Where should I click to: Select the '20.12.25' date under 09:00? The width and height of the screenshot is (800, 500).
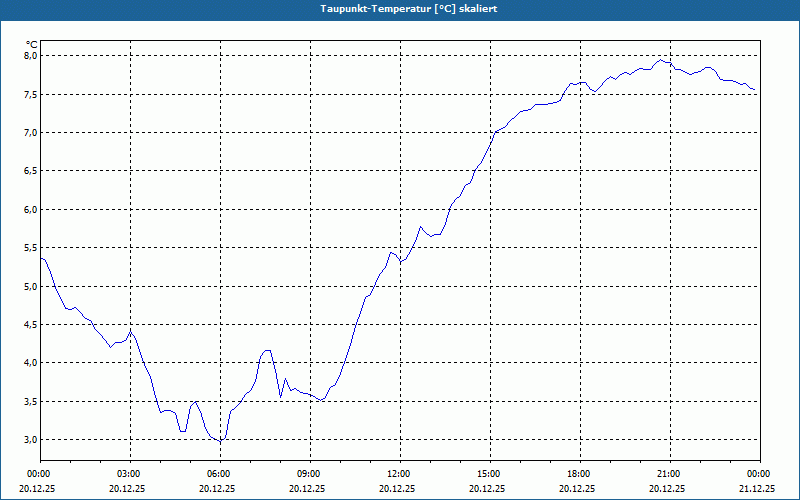coord(307,488)
